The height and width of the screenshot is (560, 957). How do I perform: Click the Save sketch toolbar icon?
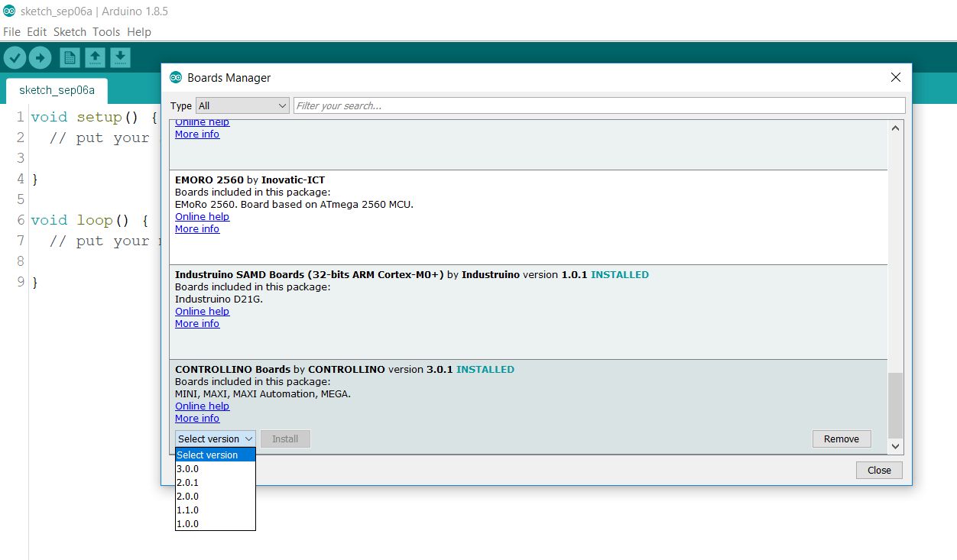pos(120,57)
